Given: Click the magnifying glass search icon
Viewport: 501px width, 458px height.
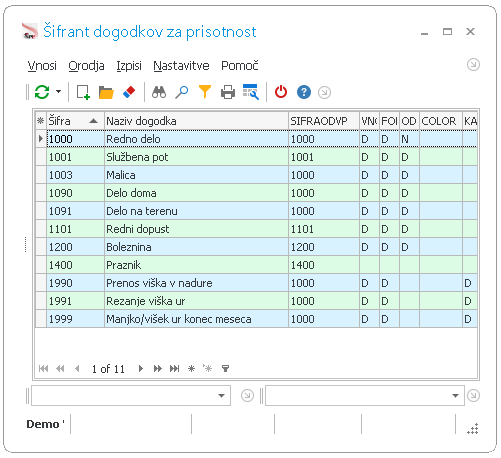Looking at the screenshot, I should coord(182,92).
